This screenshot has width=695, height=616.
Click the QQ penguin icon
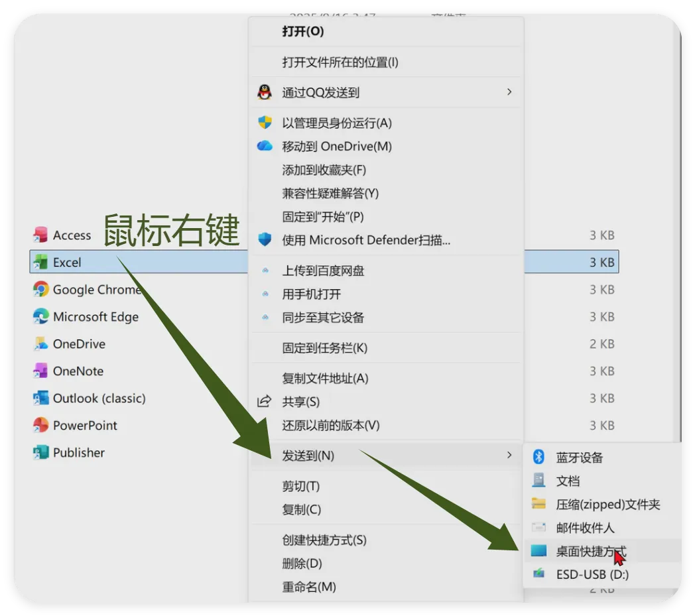click(265, 92)
